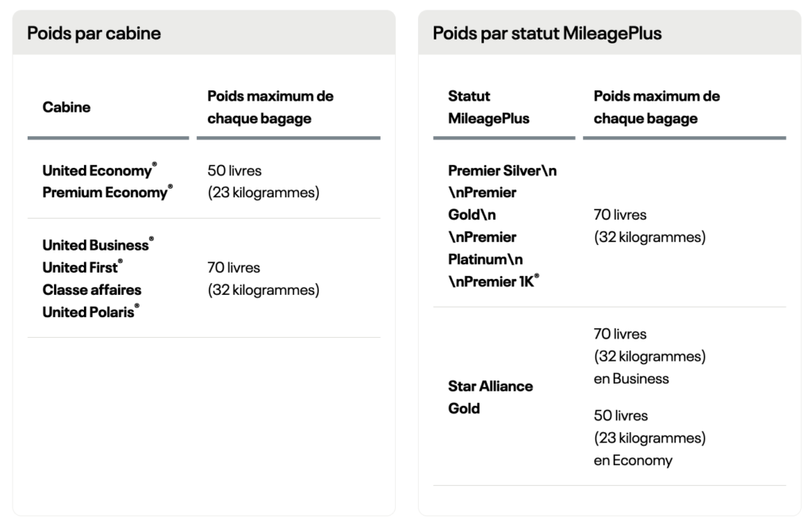This screenshot has width=812, height=528.
Task: Click the 'en Economy' weight note
Action: (633, 460)
